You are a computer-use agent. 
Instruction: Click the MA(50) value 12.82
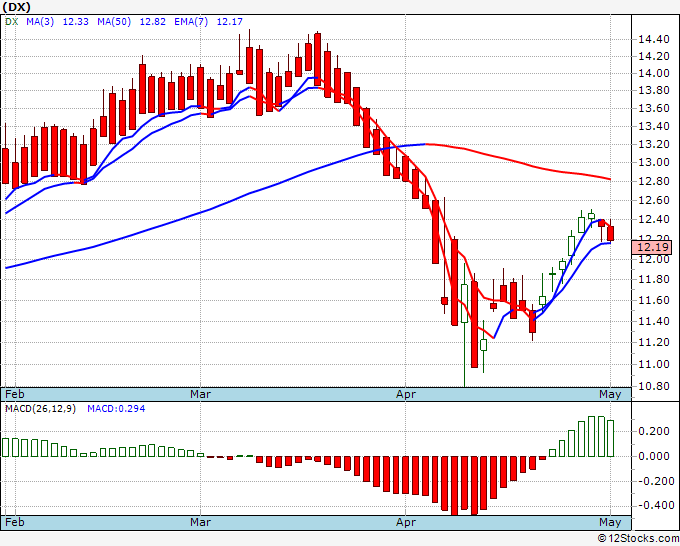click(152, 21)
